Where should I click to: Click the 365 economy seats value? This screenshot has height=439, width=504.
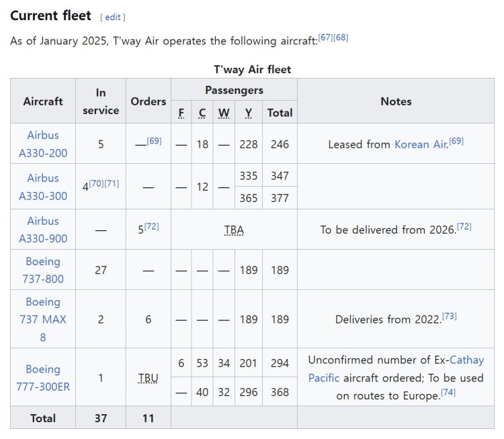[249, 198]
